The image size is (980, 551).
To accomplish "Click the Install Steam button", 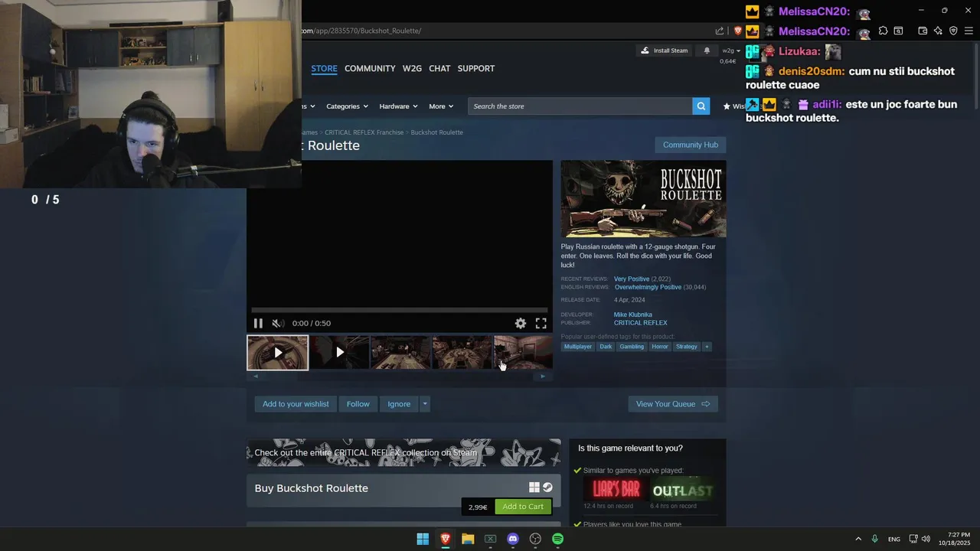I will tap(664, 51).
